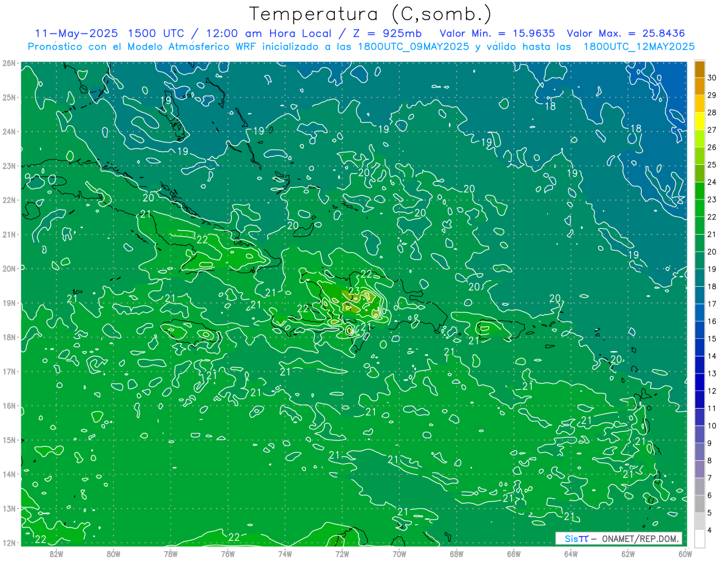The width and height of the screenshot is (728, 562).
Task: Click the "13N" latitude axis label
Action: tap(9, 508)
